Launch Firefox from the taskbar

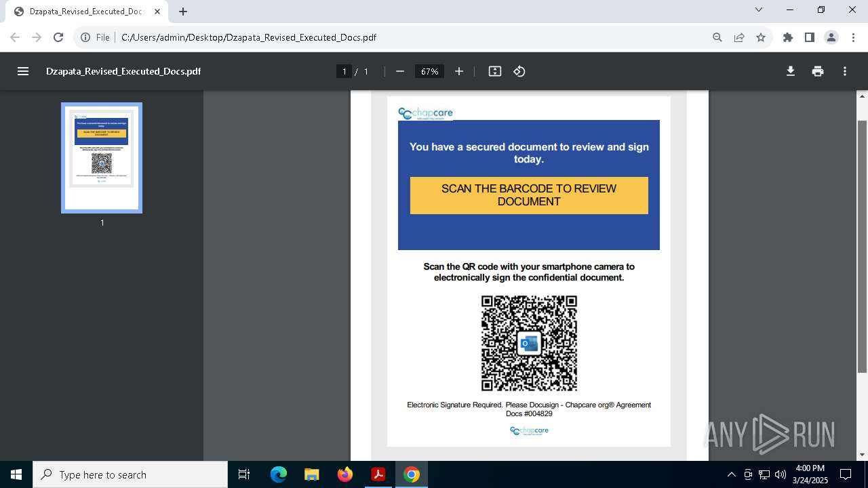(345, 474)
